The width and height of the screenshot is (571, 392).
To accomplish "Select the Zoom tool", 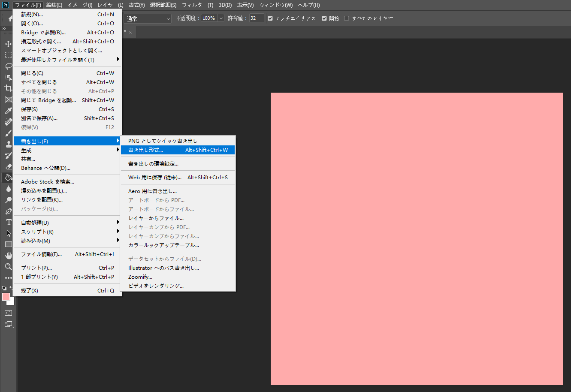I will [x=8, y=267].
